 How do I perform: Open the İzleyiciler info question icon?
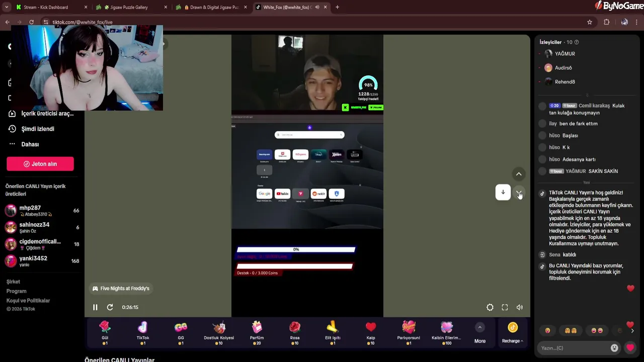(577, 42)
